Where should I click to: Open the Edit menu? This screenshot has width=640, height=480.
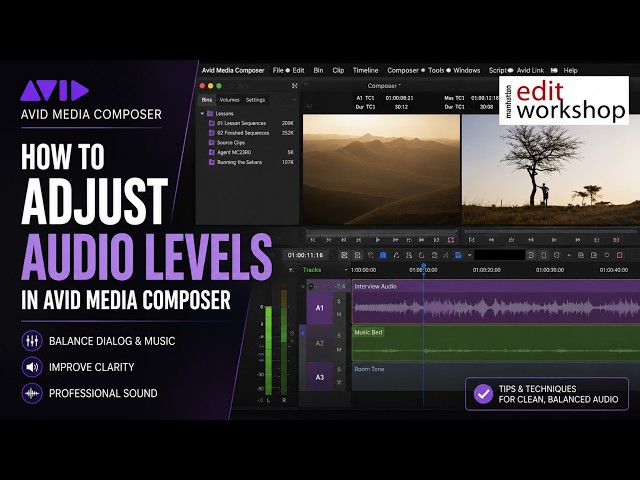tap(298, 70)
